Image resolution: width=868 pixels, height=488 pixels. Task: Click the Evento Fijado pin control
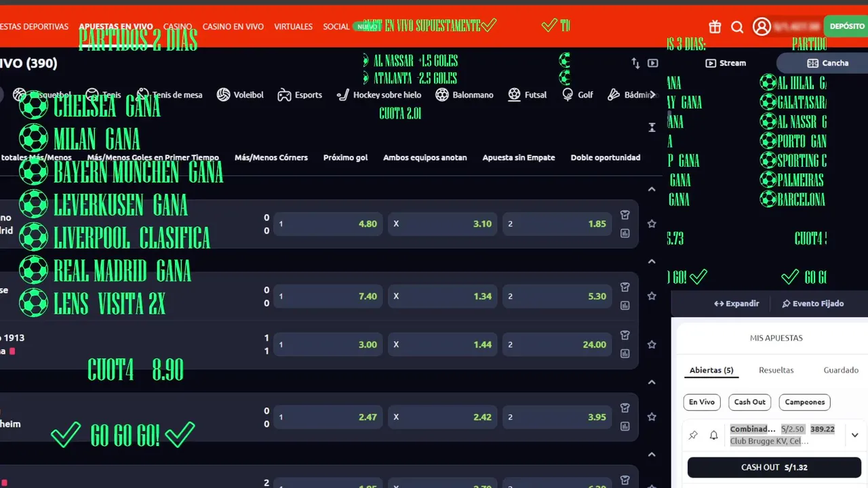pyautogui.click(x=812, y=304)
